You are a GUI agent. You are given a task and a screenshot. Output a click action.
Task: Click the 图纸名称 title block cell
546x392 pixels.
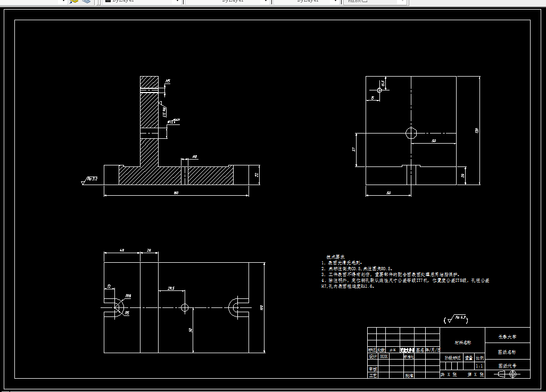507,351
